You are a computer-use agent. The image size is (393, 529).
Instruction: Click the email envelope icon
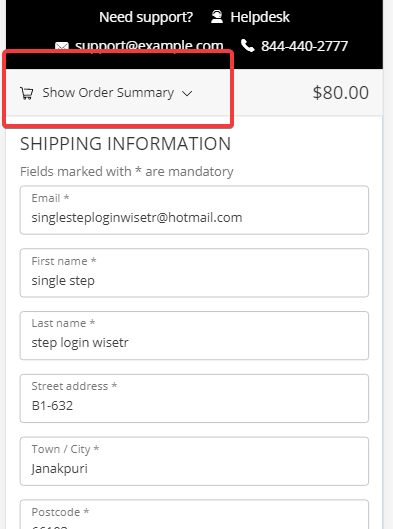(62, 46)
